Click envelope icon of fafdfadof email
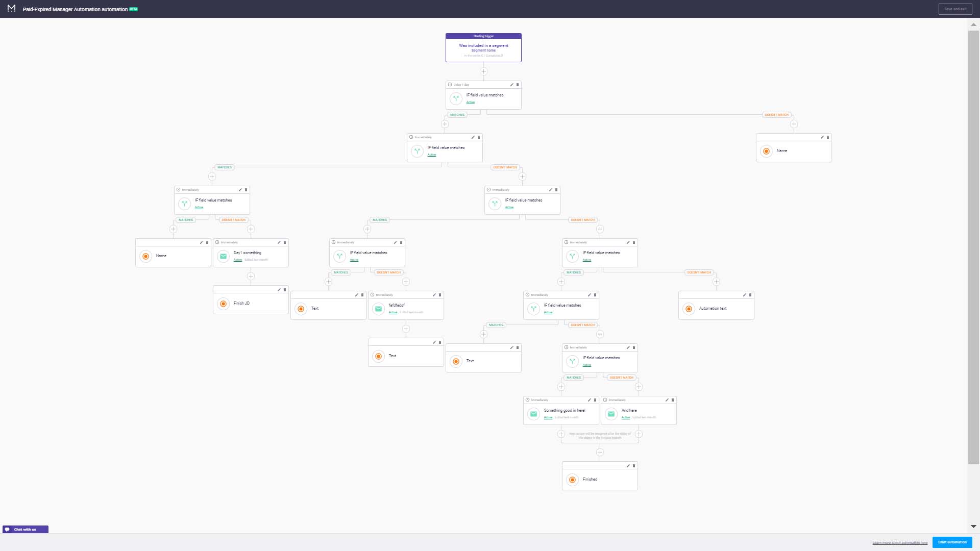This screenshot has height=551, width=980. tap(378, 309)
